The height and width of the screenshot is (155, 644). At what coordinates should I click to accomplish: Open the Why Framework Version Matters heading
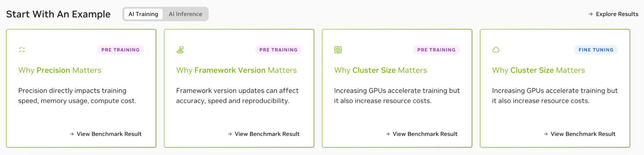click(x=236, y=70)
